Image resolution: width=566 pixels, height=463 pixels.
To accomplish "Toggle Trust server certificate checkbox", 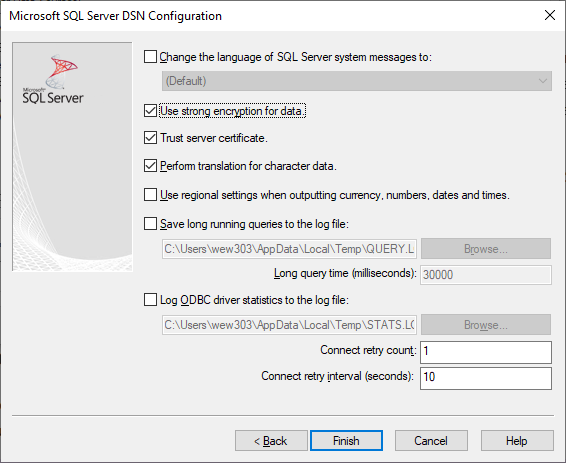I will 150,137.
